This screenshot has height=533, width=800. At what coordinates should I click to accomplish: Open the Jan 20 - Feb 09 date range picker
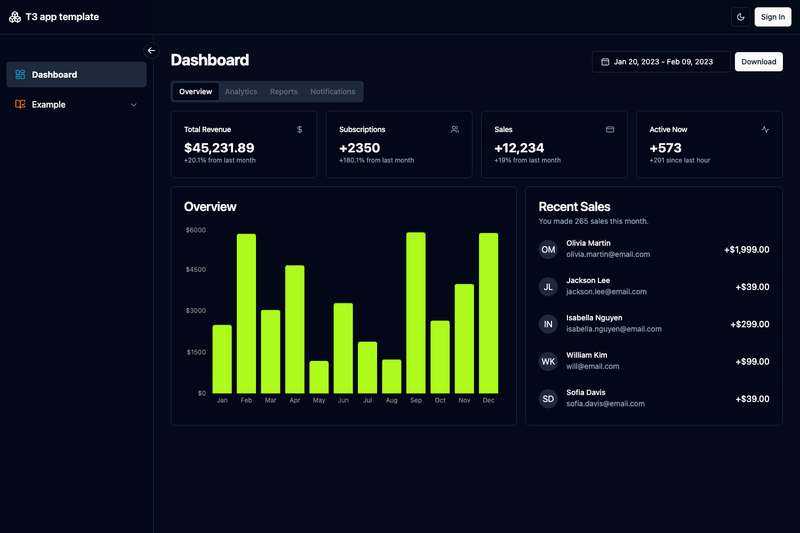(661, 62)
